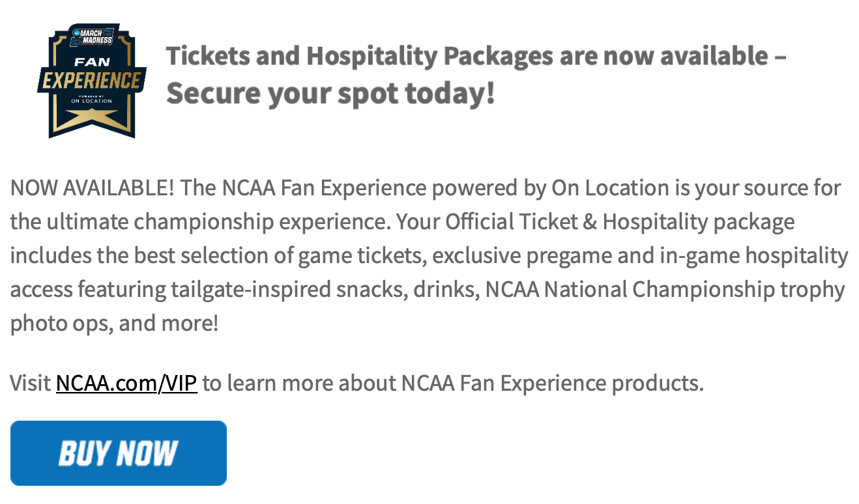
Task: Open the NCAA.com/VIP link
Action: (126, 383)
